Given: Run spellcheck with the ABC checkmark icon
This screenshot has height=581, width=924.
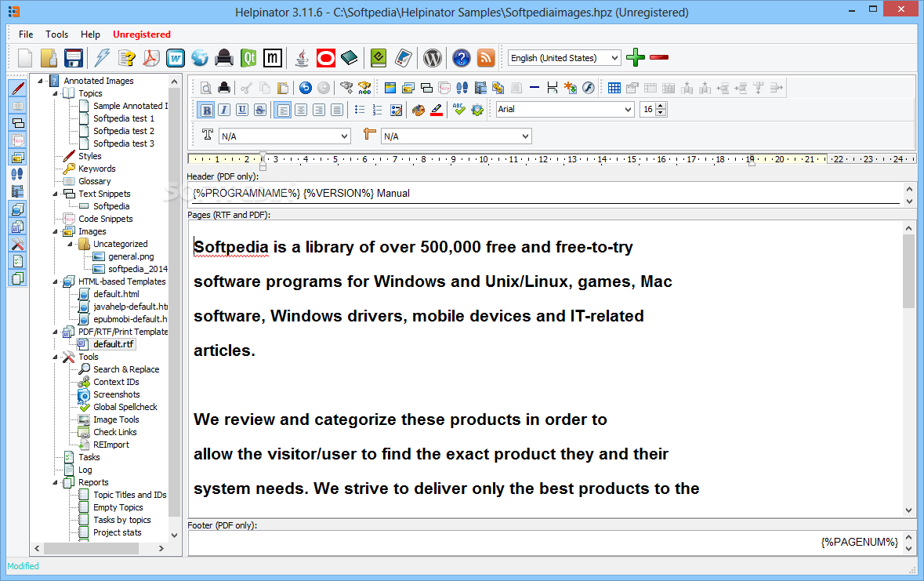Looking at the screenshot, I should coord(459,110).
